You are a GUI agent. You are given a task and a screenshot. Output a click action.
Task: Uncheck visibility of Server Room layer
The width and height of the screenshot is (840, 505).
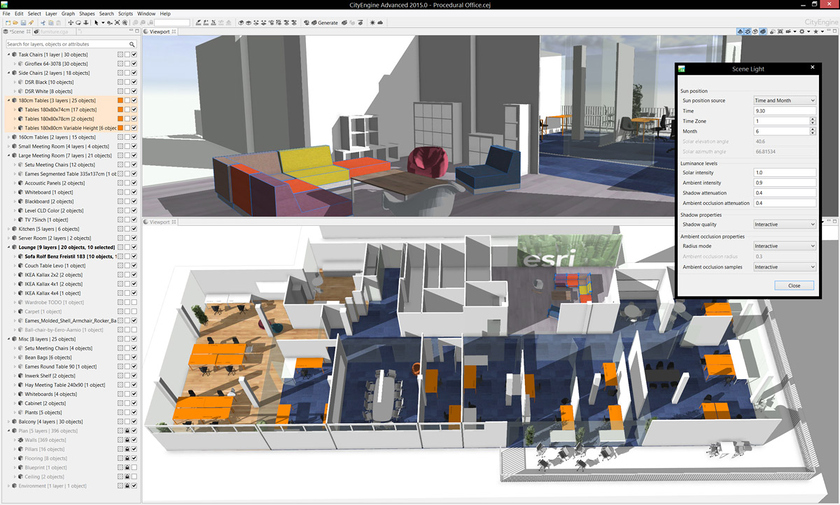click(133, 237)
